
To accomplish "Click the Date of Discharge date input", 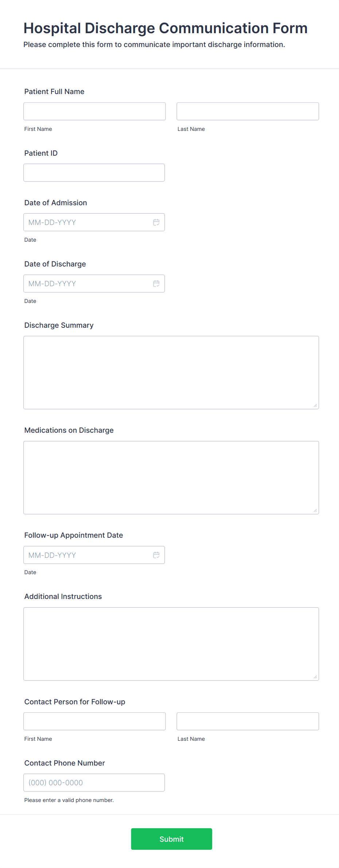I will click(84, 283).
